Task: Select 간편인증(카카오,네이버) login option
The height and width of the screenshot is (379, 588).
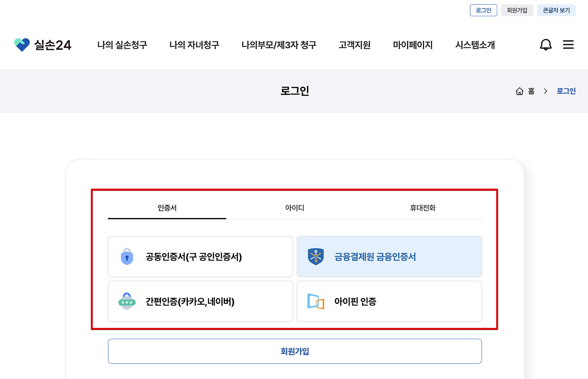Action: click(200, 301)
